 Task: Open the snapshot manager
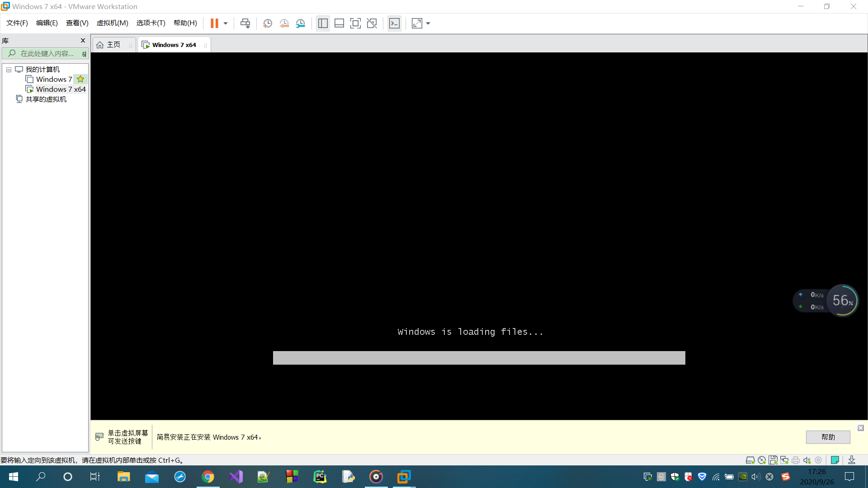pyautogui.click(x=301, y=23)
